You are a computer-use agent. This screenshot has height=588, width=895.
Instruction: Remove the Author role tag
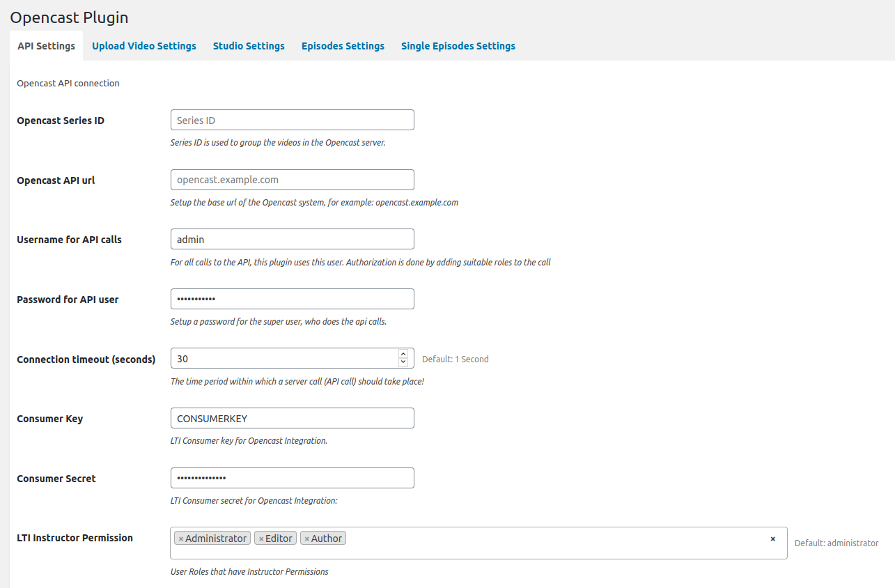tap(306, 539)
